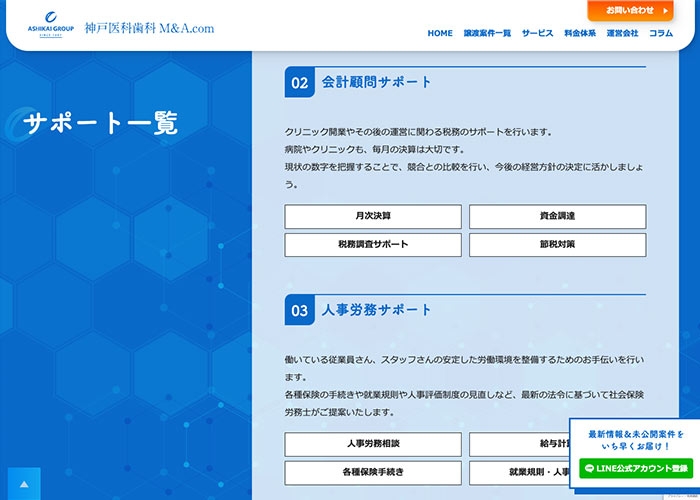Viewport: 700px width, 500px height.
Task: Click the arrow on the お問い合わせ button
Action: coord(666,11)
